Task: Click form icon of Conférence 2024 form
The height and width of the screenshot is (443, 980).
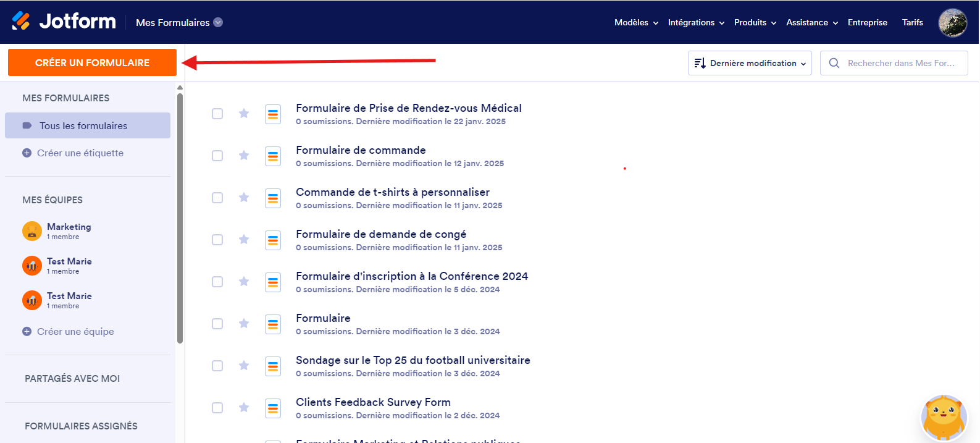Action: (x=273, y=282)
